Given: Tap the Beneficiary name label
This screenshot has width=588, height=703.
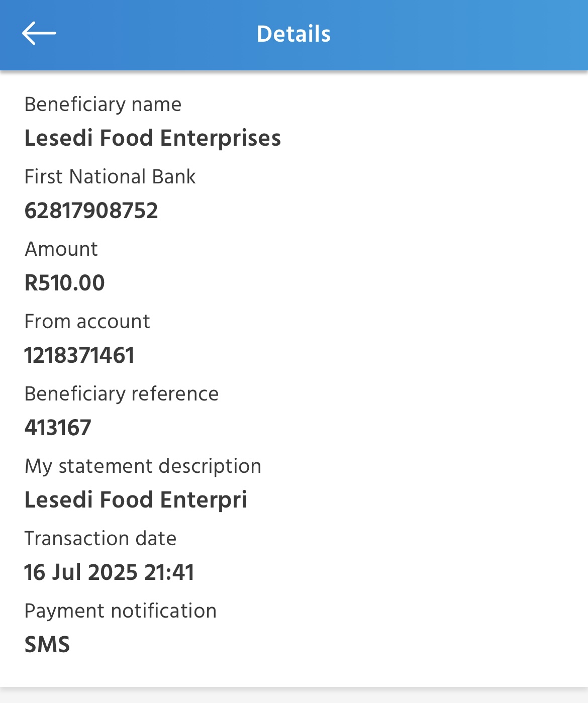Looking at the screenshot, I should (103, 105).
